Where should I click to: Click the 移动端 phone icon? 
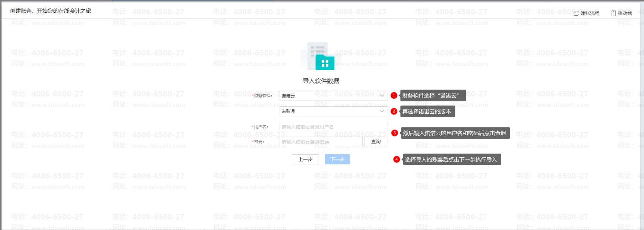[x=613, y=13]
